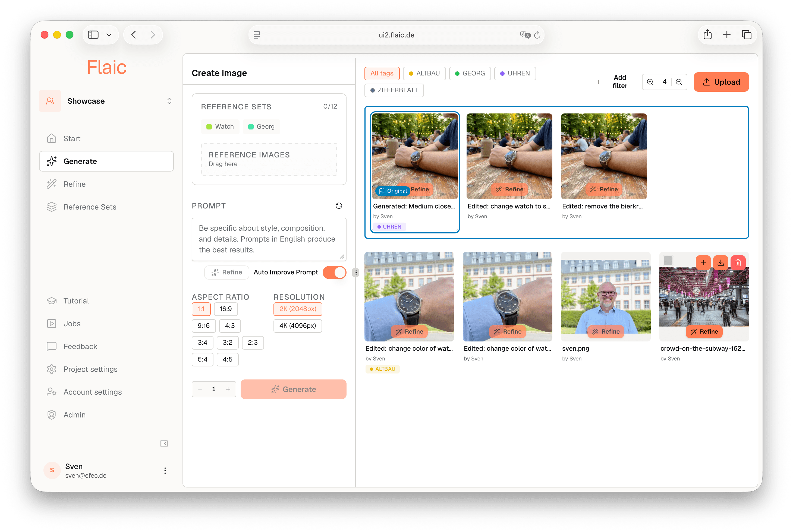Open Reference Sets in the sidebar

(x=106, y=207)
